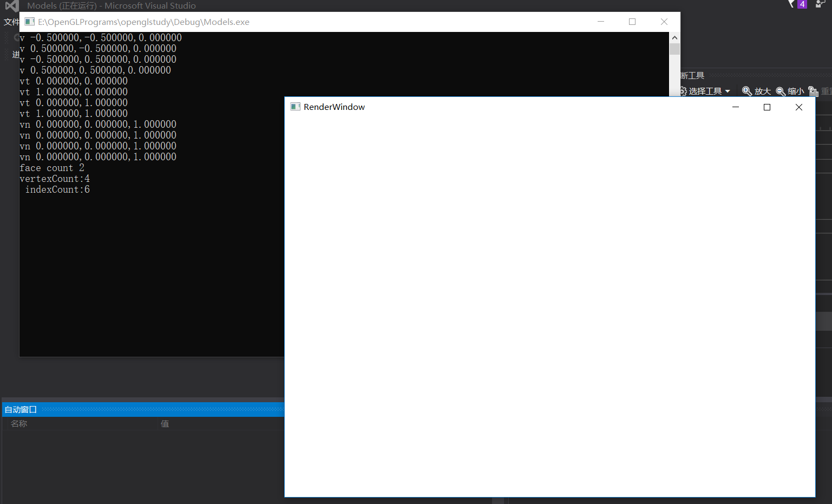The width and height of the screenshot is (832, 504).
Task: Open the 选择工具 dropdown
Action: pyautogui.click(x=705, y=91)
